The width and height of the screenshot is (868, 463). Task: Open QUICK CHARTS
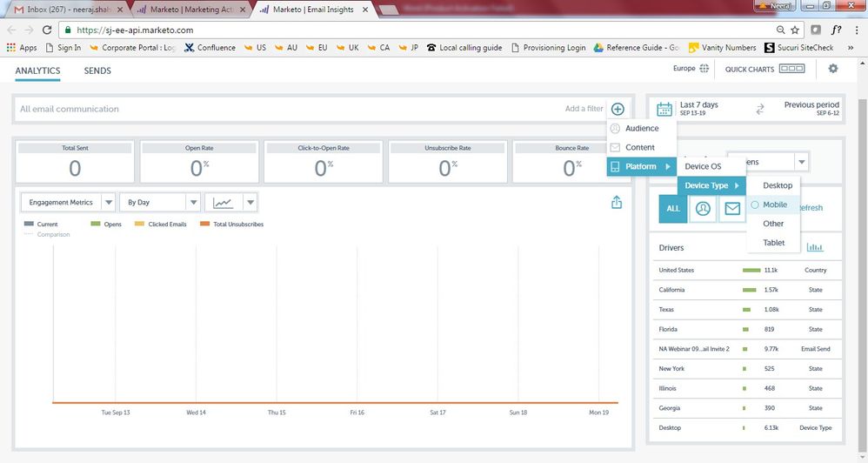pos(765,69)
